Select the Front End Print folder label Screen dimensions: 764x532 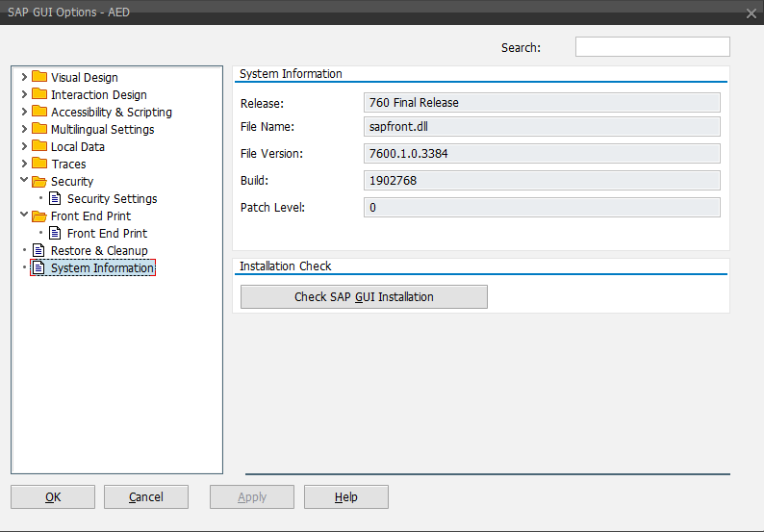click(x=90, y=215)
